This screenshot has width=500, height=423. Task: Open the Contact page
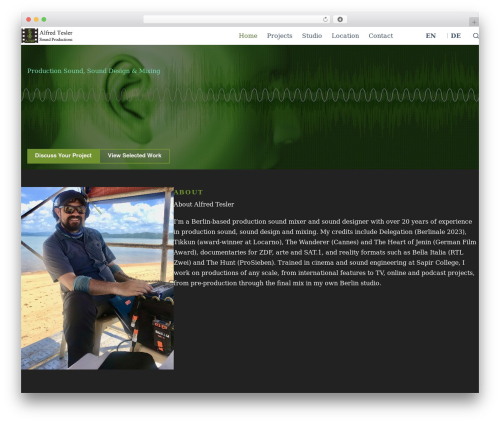(381, 36)
